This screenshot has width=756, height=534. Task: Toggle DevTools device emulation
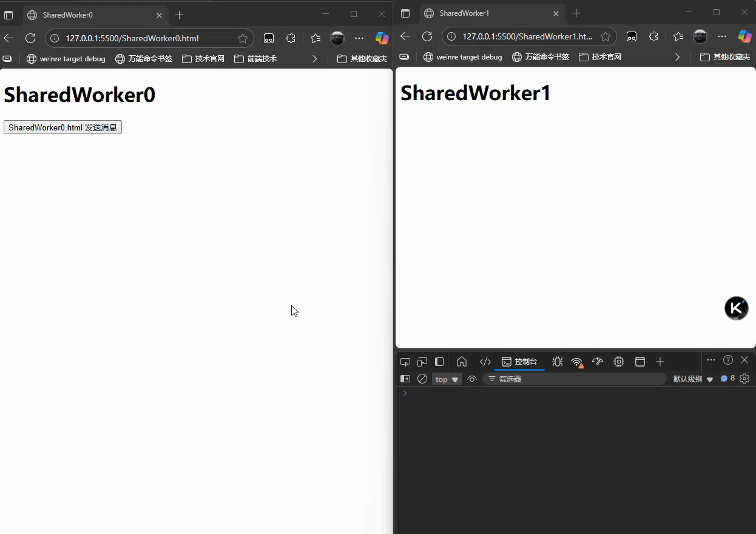click(x=422, y=362)
